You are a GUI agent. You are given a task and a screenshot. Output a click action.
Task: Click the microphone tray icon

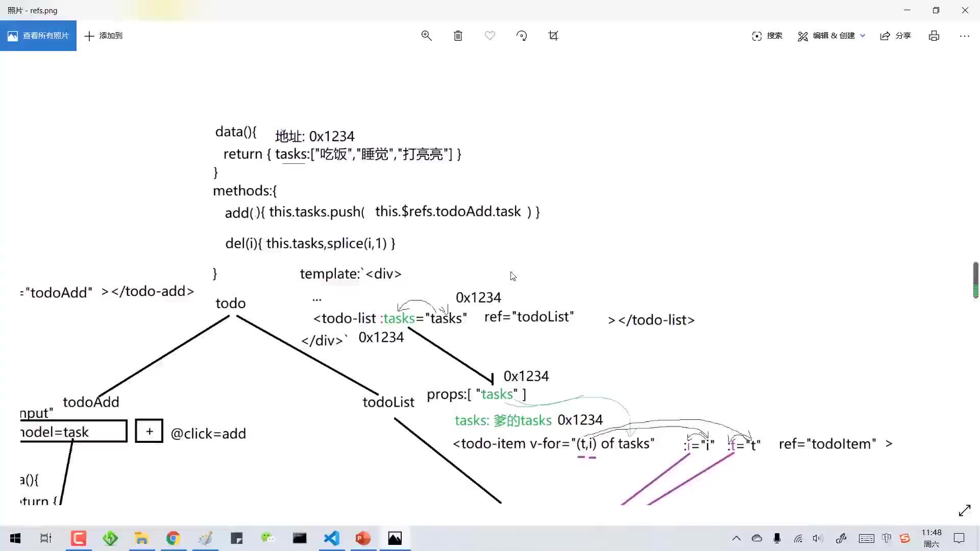coord(777,538)
